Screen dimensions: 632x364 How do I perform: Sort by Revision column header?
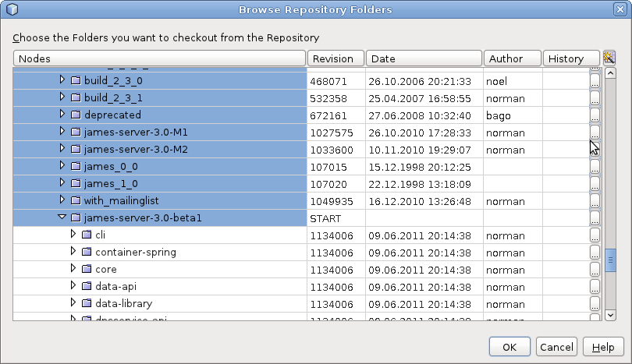point(336,58)
